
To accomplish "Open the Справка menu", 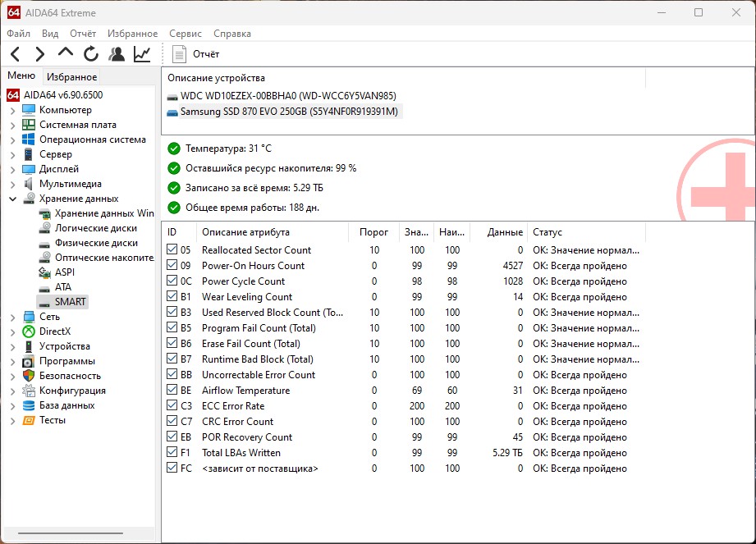I will click(232, 34).
